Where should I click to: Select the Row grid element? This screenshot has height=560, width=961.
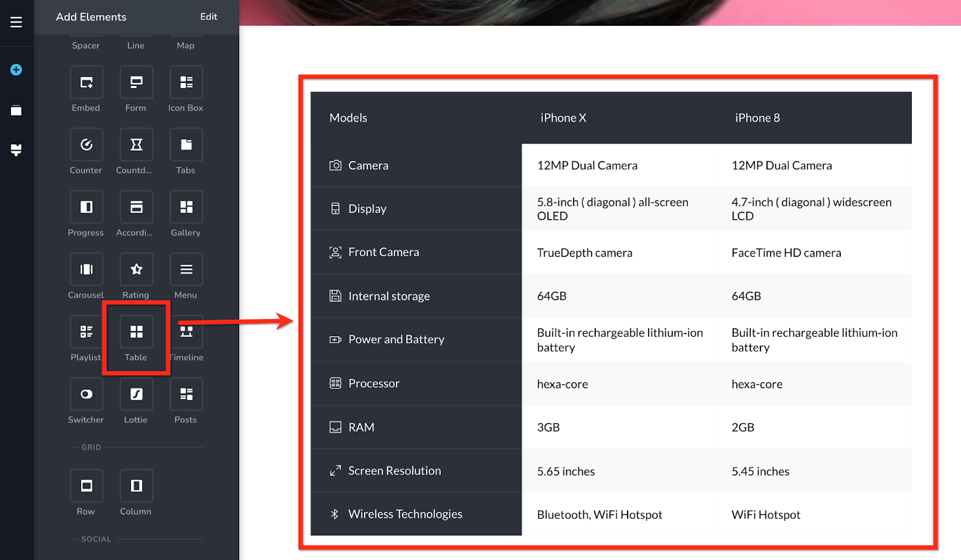[86, 486]
